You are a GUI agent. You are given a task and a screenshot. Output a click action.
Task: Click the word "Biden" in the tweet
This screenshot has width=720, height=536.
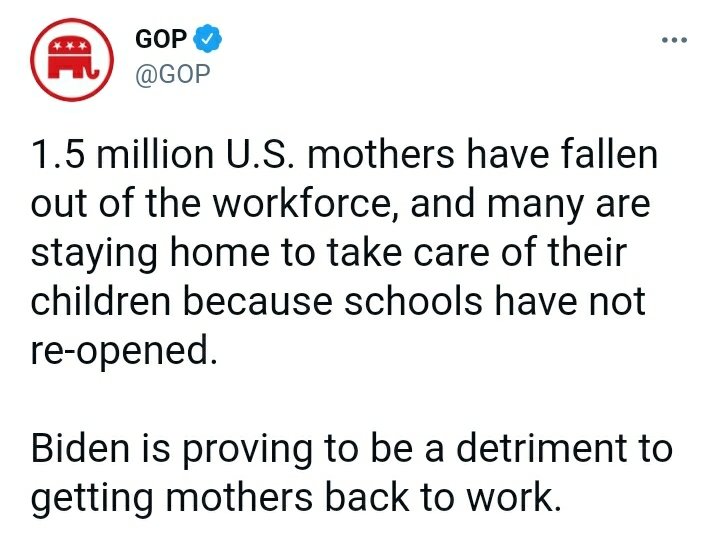(x=80, y=448)
